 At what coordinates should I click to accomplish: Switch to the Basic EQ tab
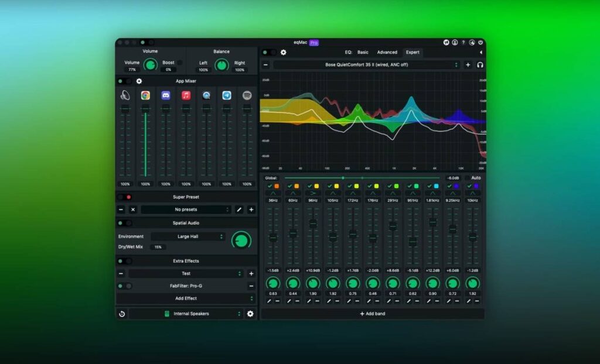(363, 53)
